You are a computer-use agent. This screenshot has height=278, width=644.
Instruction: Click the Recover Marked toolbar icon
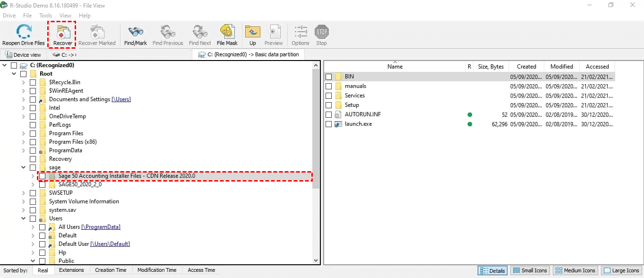click(97, 32)
